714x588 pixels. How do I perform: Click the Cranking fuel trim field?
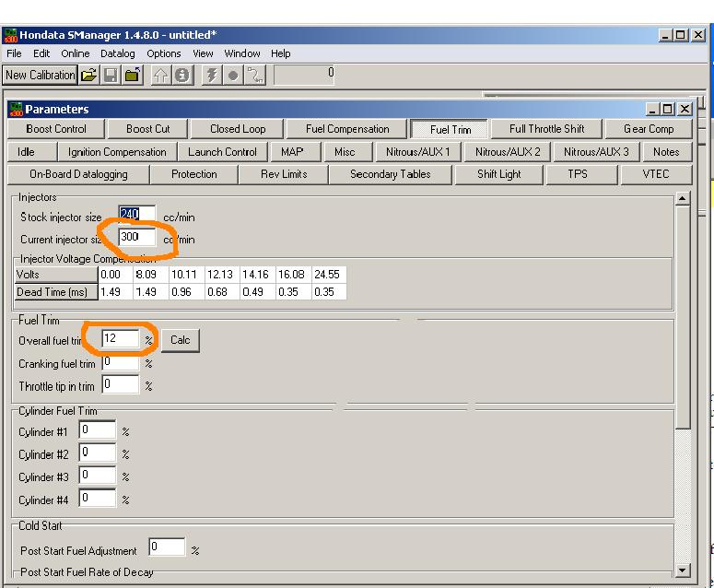[120, 361]
